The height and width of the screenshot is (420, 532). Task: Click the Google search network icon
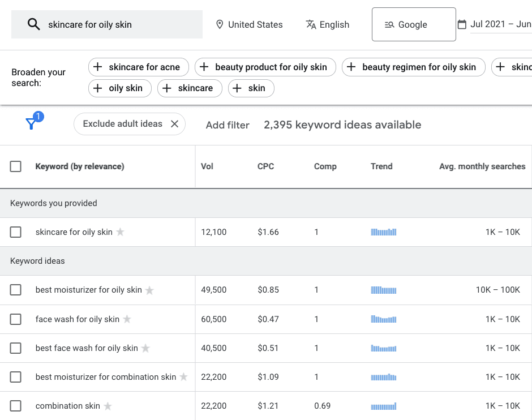point(389,24)
